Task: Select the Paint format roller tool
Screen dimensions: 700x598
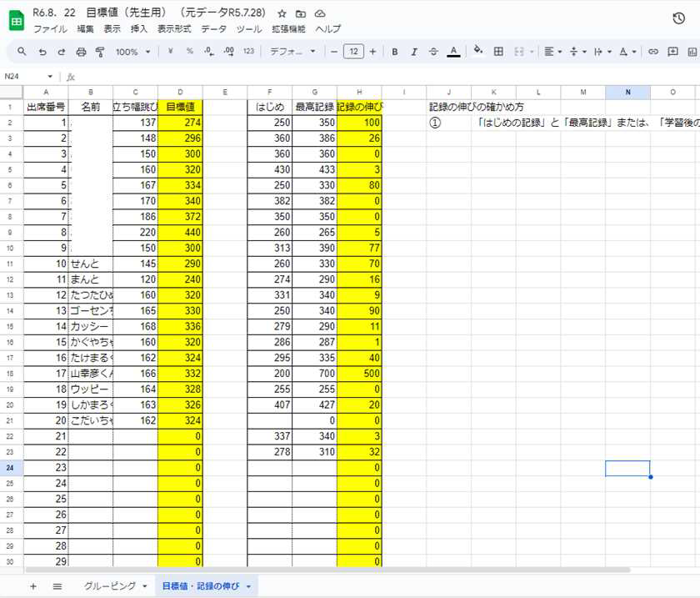Action: (100, 52)
